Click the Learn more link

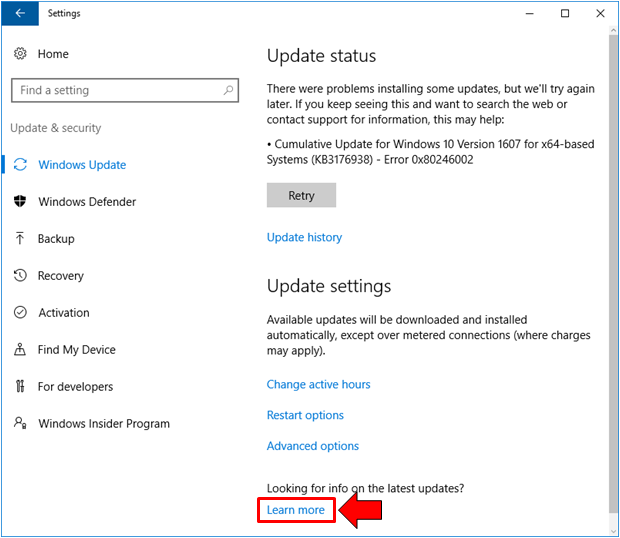pyautogui.click(x=296, y=510)
